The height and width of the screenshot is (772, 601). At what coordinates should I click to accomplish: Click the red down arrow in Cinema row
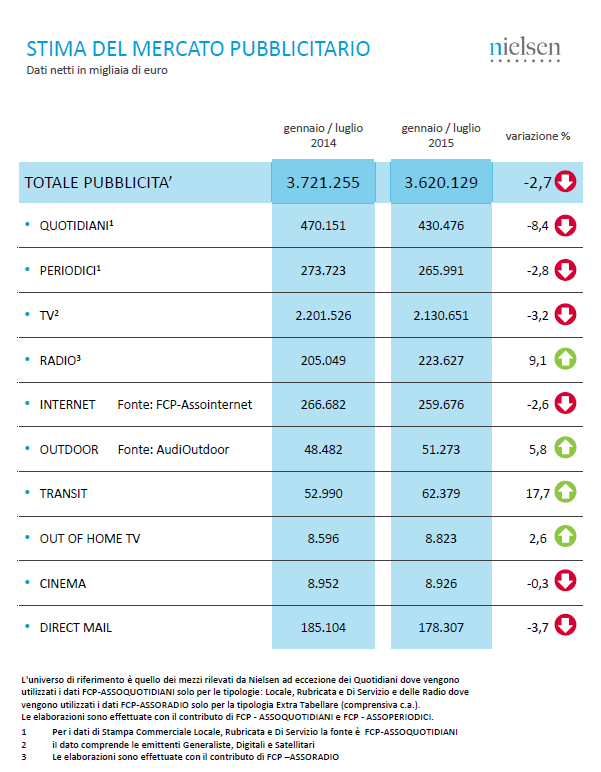566,582
